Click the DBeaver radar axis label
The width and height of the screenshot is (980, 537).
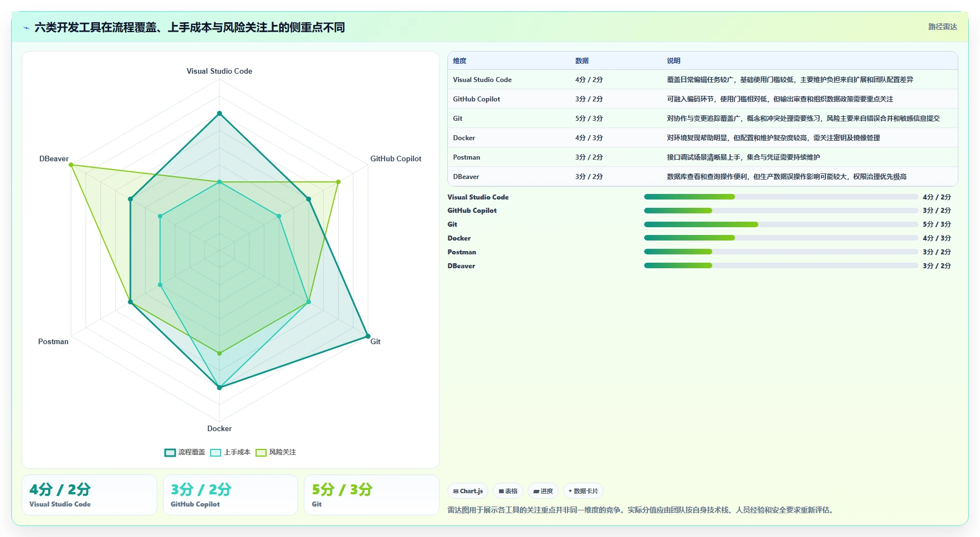(x=54, y=158)
